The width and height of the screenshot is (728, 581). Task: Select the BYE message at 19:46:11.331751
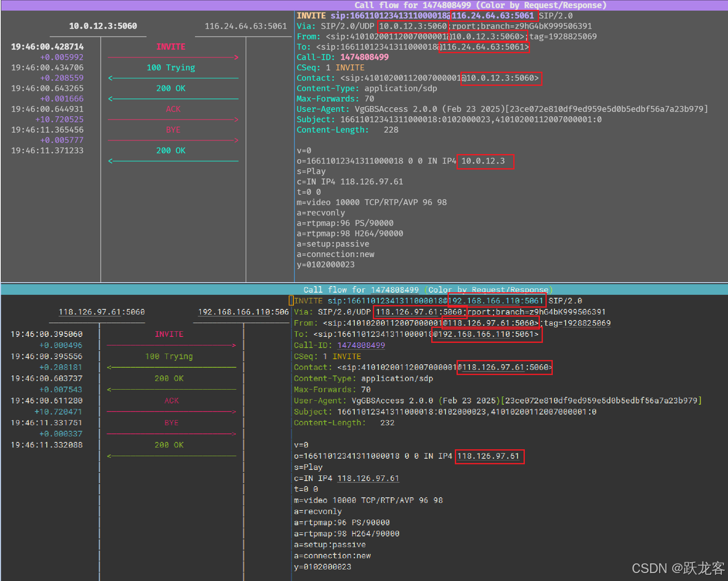[x=171, y=423]
